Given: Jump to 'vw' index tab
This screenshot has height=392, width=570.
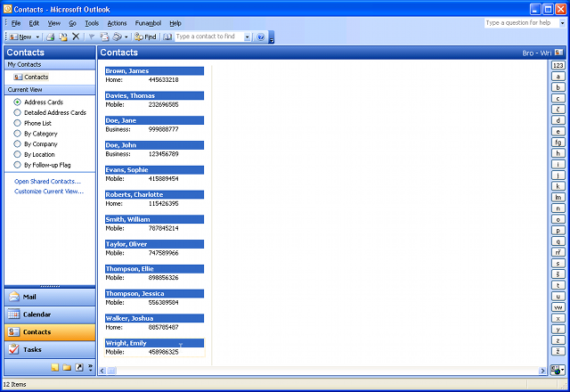Looking at the screenshot, I should pyautogui.click(x=558, y=307).
